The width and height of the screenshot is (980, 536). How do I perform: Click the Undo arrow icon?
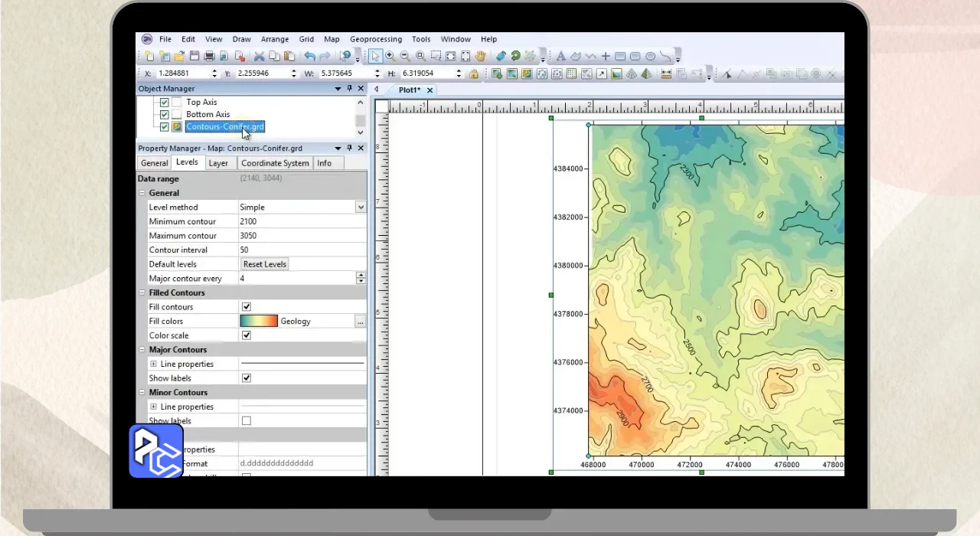click(x=309, y=56)
